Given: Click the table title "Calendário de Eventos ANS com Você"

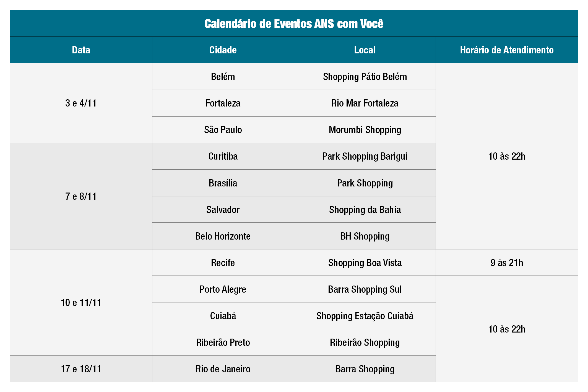Looking at the screenshot, I should (294, 24).
